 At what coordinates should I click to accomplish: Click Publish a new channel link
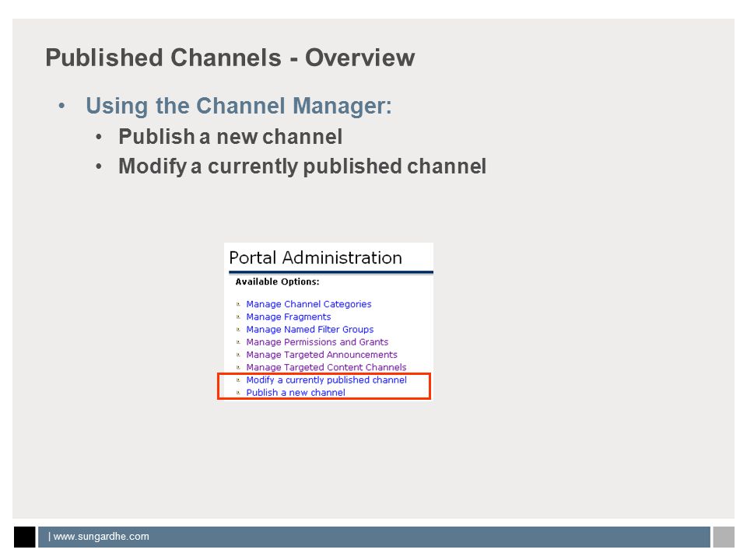[296, 392]
